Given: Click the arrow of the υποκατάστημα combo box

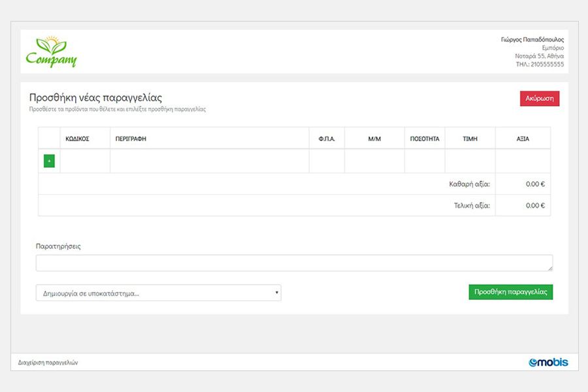Looking at the screenshot, I should point(277,293).
